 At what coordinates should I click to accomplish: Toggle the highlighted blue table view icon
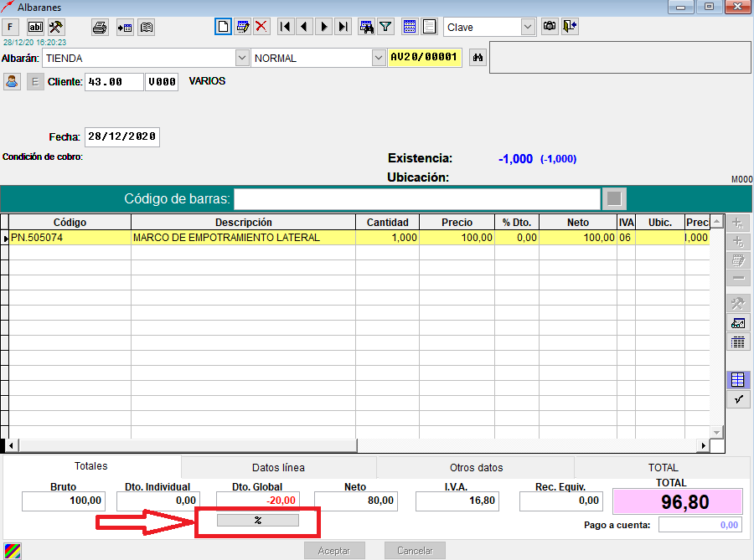click(x=738, y=380)
